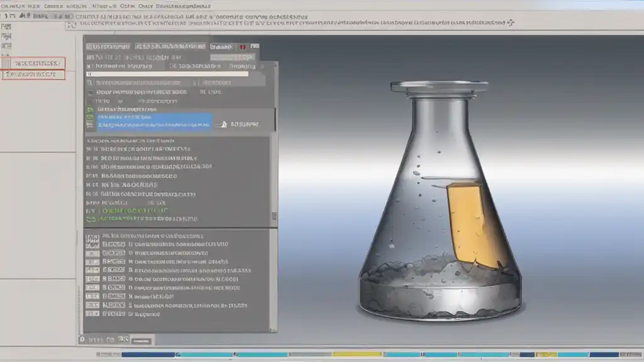Screen dimensions: 644x362
Task: Click the warning triangle beside the blue highlighted row
Action: [x=224, y=124]
